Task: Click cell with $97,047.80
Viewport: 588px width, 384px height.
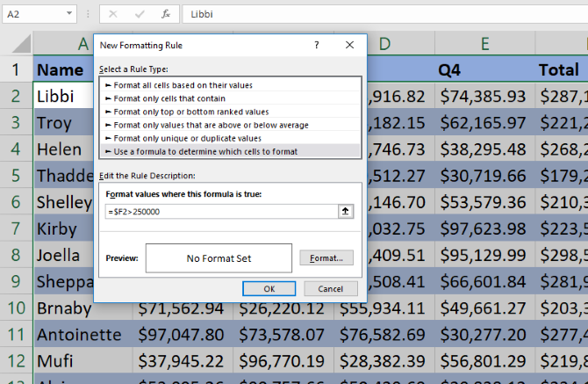Action: (x=183, y=334)
